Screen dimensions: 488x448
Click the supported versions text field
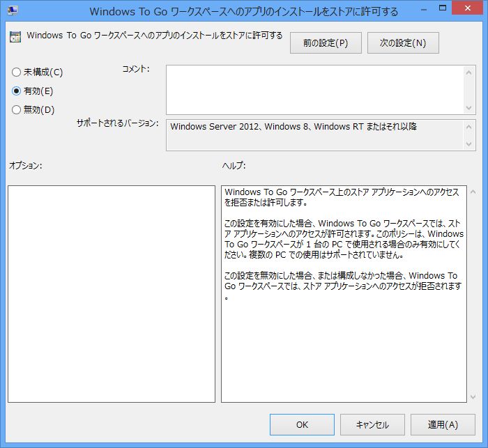click(314, 135)
